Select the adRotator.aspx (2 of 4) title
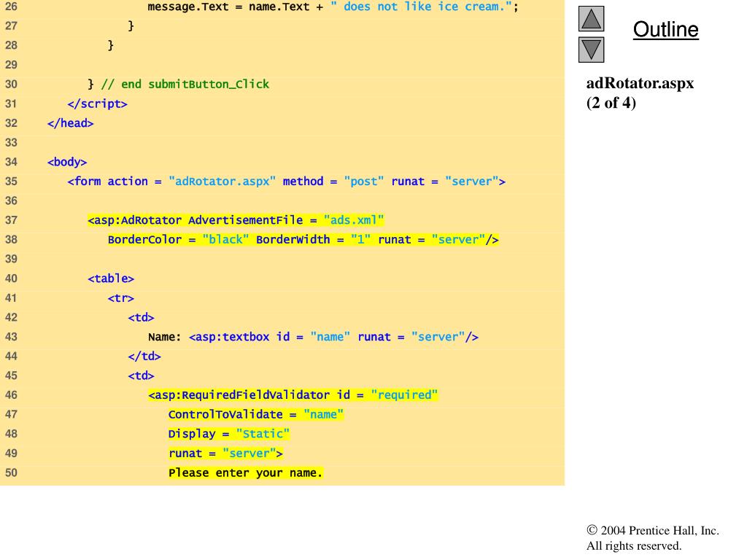This screenshot has height=560, width=747. [640, 93]
